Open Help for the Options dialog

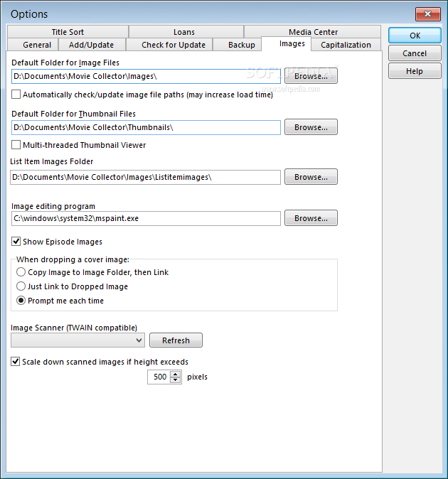415,71
